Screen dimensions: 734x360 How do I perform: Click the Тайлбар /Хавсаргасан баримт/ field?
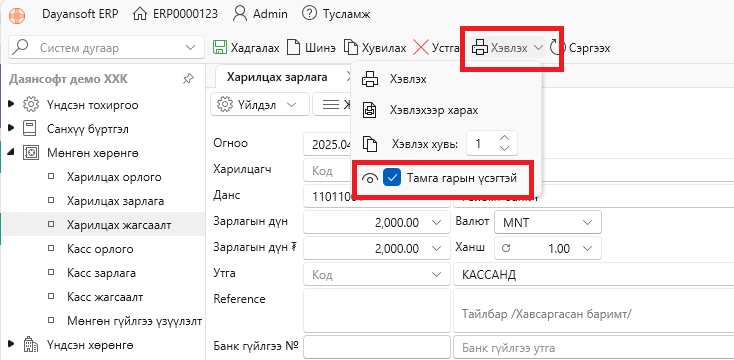tap(594, 310)
